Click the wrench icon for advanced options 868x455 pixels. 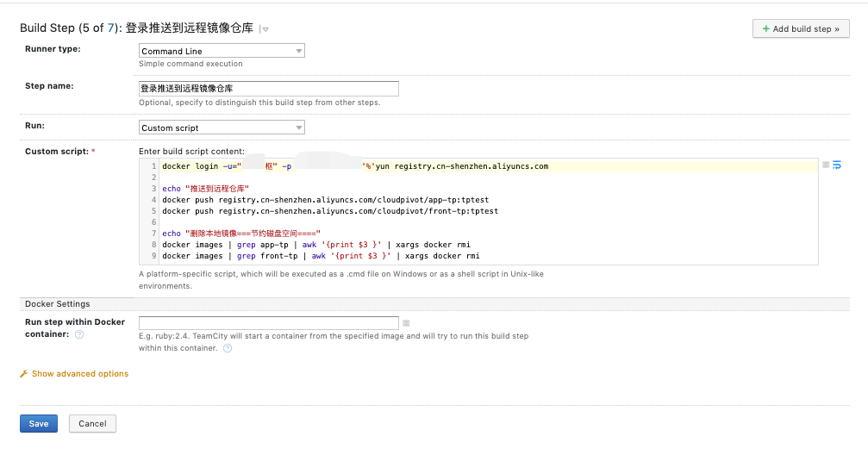point(24,374)
